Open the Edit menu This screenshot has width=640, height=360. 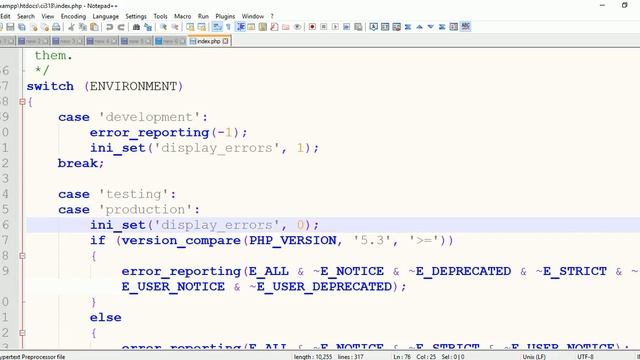5,16
